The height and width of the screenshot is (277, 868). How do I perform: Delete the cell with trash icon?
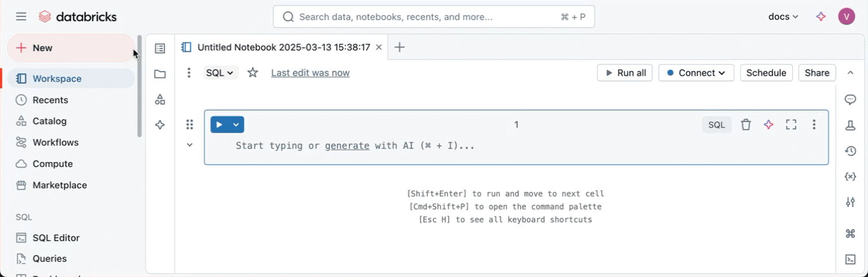tap(746, 125)
